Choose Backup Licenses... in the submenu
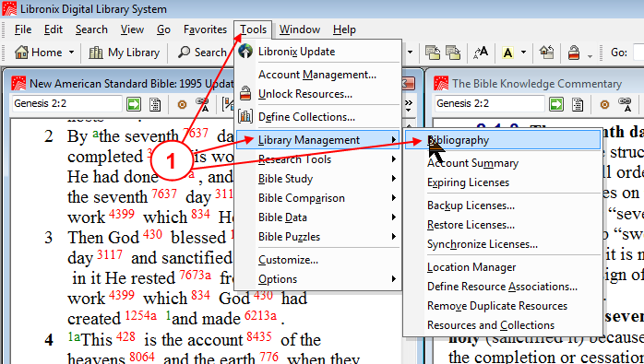The image size is (644, 364). click(503, 205)
